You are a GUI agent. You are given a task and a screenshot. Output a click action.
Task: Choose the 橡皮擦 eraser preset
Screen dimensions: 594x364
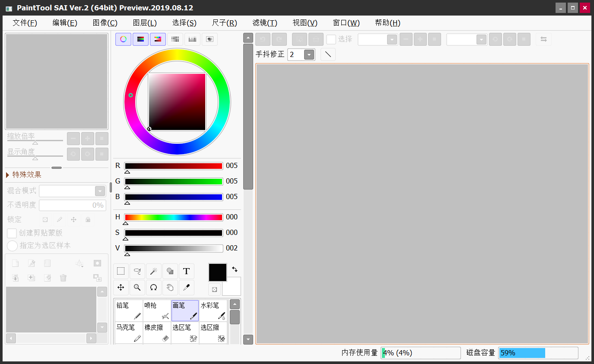(157, 333)
